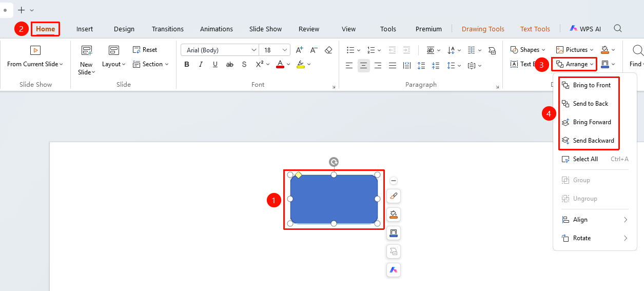Open the Pictures dropdown
This screenshot has width=644, height=291.
point(575,50)
